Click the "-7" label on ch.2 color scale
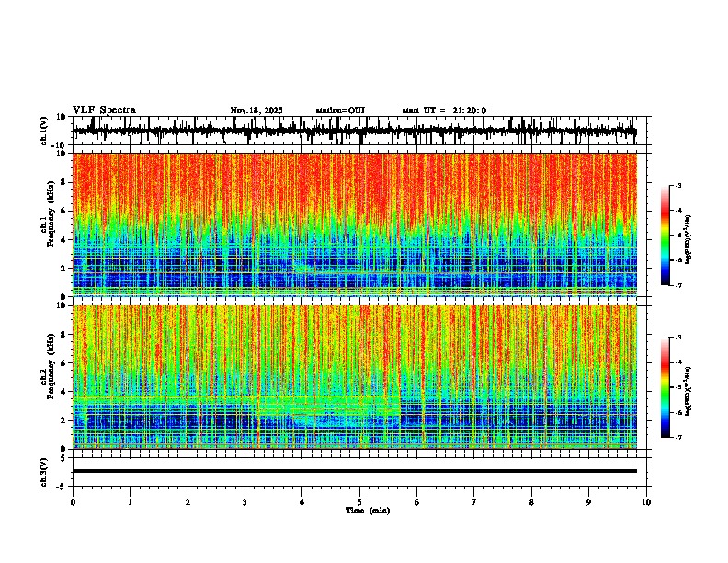This screenshot has height=563, width=728. point(678,437)
